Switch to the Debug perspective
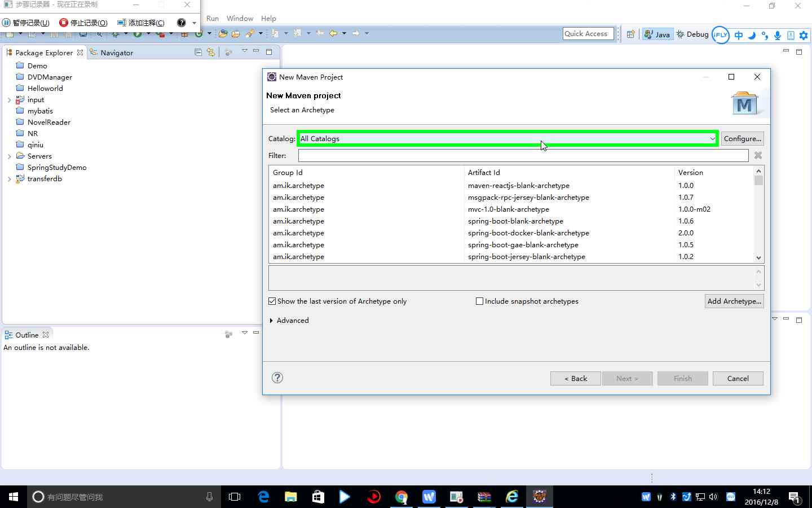 pos(692,34)
